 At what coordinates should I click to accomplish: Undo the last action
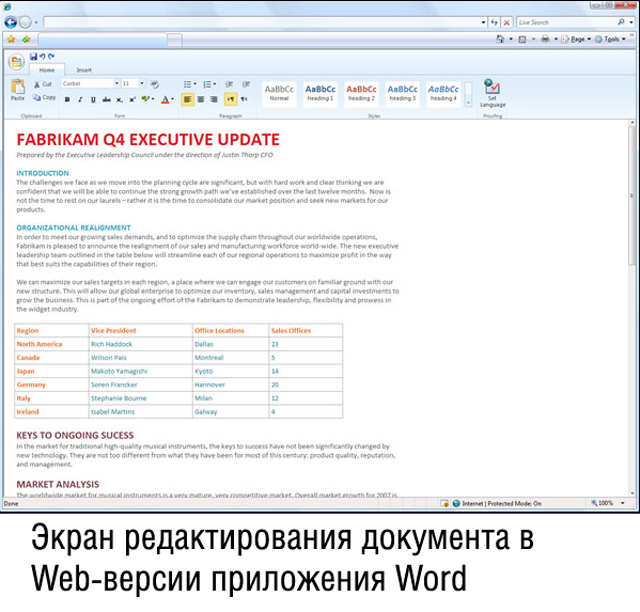pos(42,56)
